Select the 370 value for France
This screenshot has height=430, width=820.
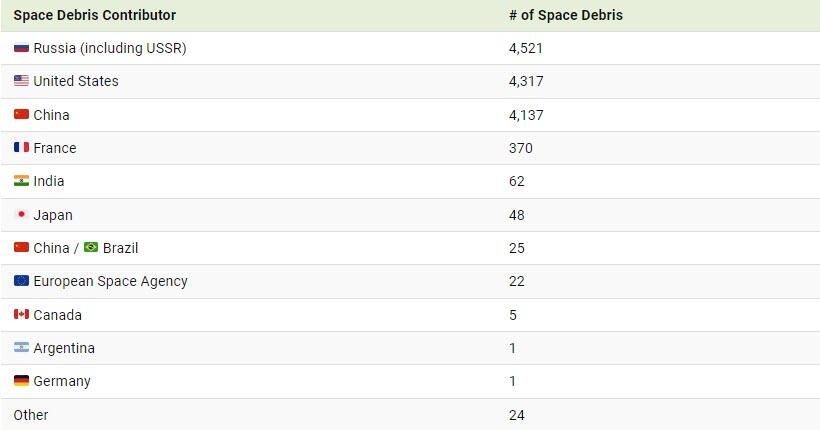pyautogui.click(x=521, y=148)
